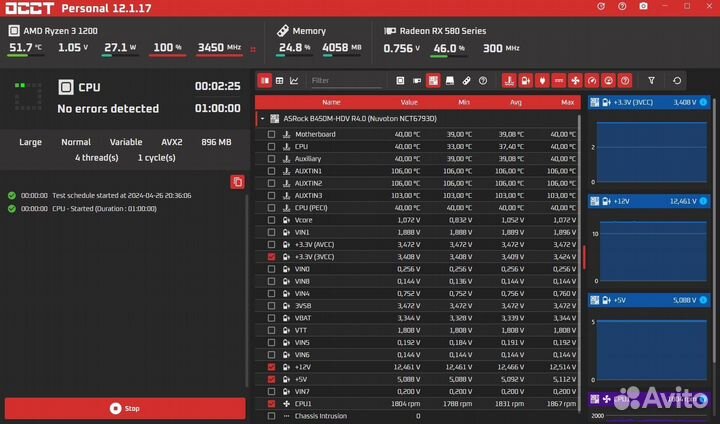The width and height of the screenshot is (720, 424).
Task: Toggle the current sensor type filter
Action: pos(558,80)
